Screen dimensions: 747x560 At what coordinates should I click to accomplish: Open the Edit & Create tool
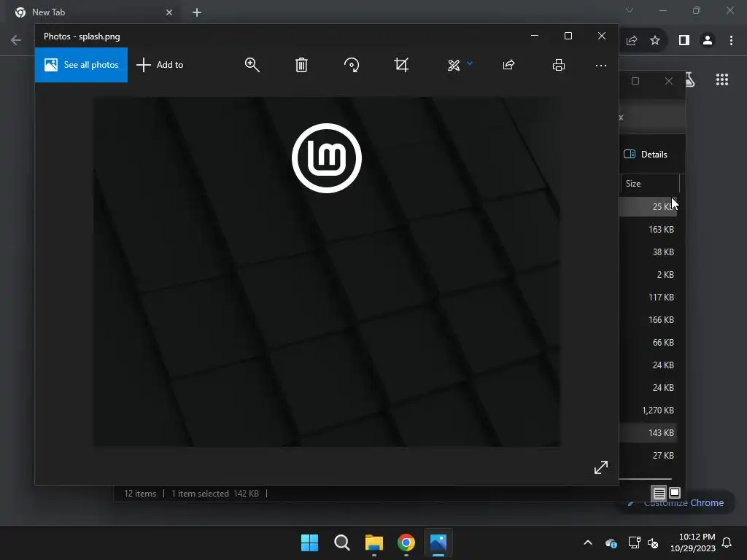(454, 65)
